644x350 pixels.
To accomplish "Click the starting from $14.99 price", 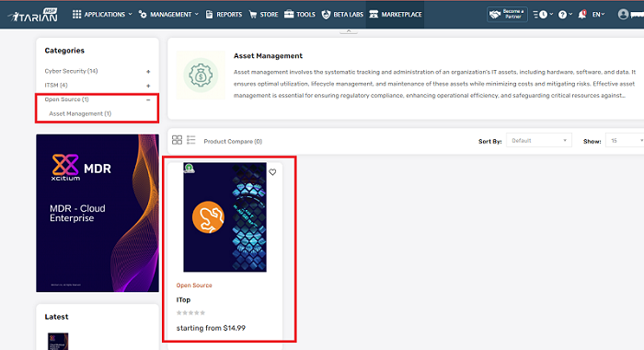I will (x=211, y=328).
